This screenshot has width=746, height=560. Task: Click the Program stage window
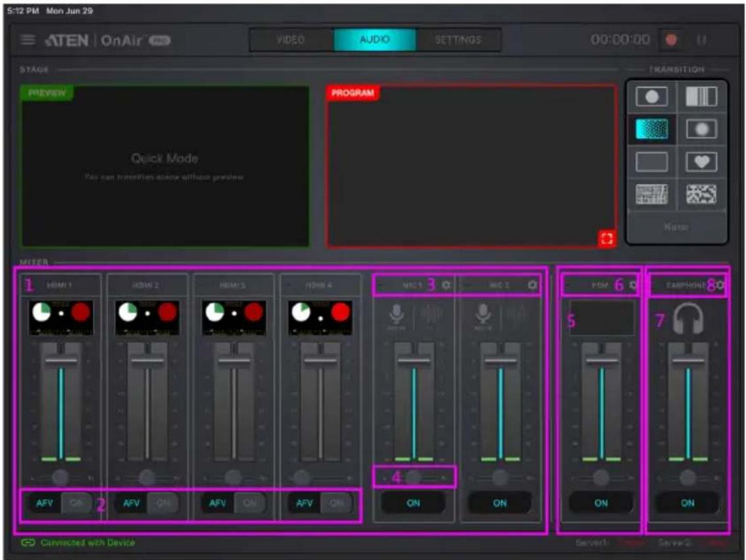point(472,166)
